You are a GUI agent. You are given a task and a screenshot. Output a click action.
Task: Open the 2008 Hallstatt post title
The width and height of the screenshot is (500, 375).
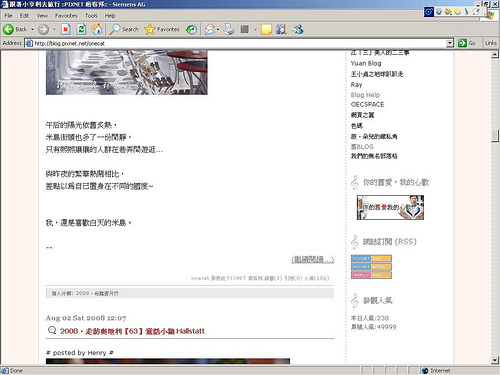[x=132, y=331]
